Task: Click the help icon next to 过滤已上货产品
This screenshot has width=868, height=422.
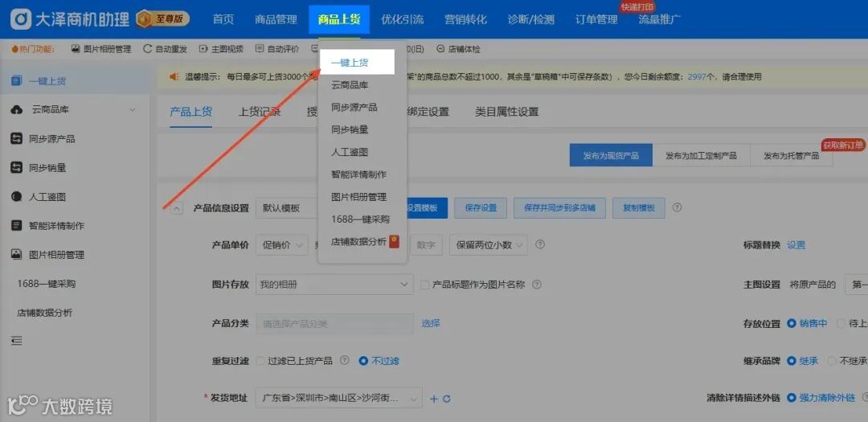Action: (344, 361)
